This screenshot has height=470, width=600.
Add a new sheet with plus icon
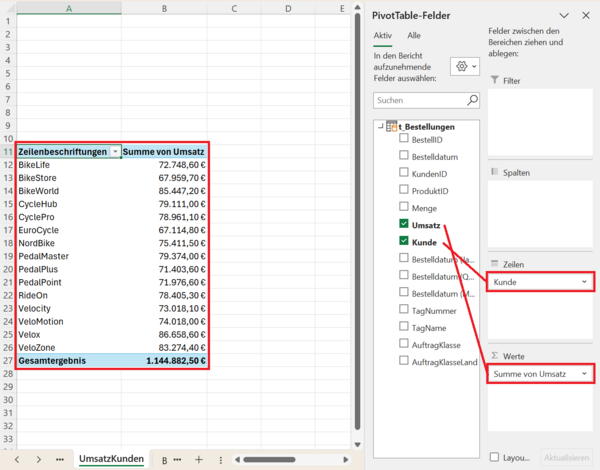tap(198, 458)
